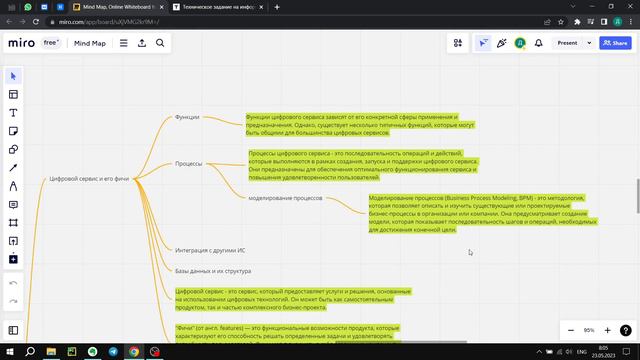This screenshot has width=640, height=360.
Task: Select the Базы данных и их структура node
Action: point(213,271)
